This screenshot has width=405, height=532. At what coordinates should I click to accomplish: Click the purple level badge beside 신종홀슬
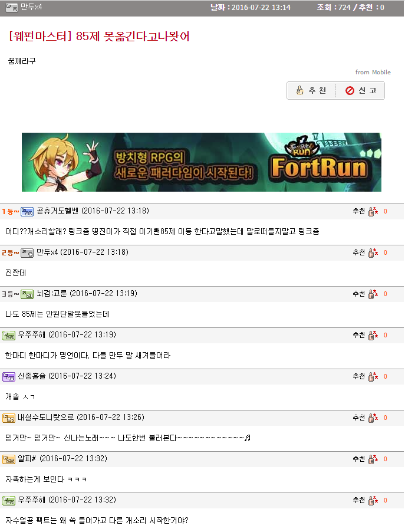[x=9, y=377]
